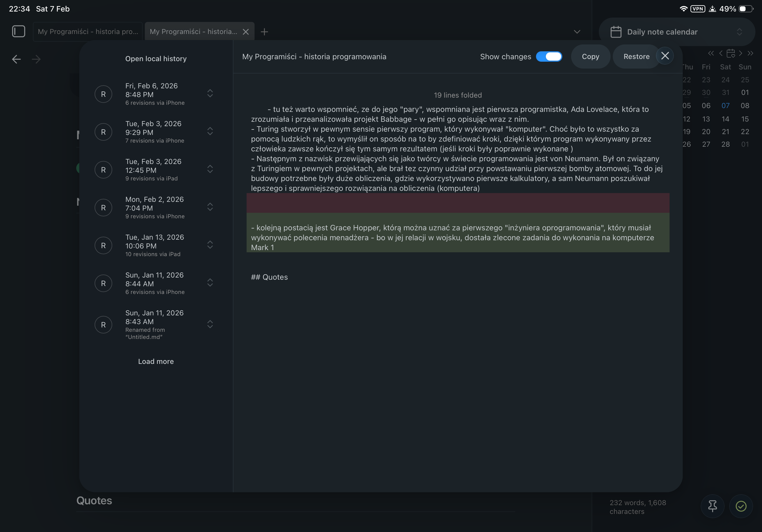Image resolution: width=762 pixels, height=532 pixels.
Task: Toggle the left sidebar panel icon
Action: 19,32
